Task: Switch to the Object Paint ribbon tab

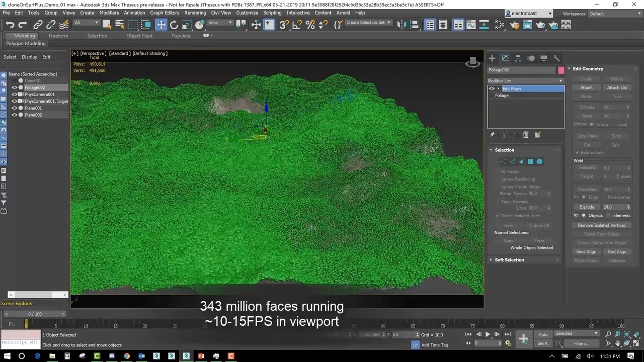Action: (x=139, y=36)
